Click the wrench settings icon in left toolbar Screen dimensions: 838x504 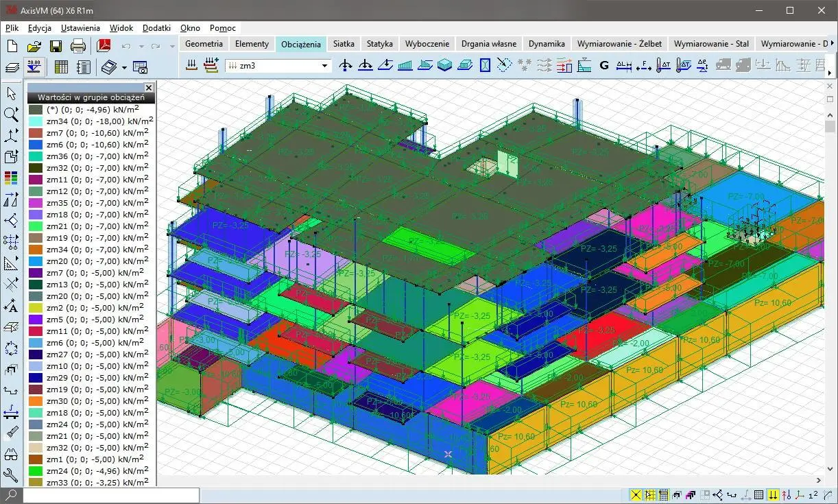click(11, 475)
